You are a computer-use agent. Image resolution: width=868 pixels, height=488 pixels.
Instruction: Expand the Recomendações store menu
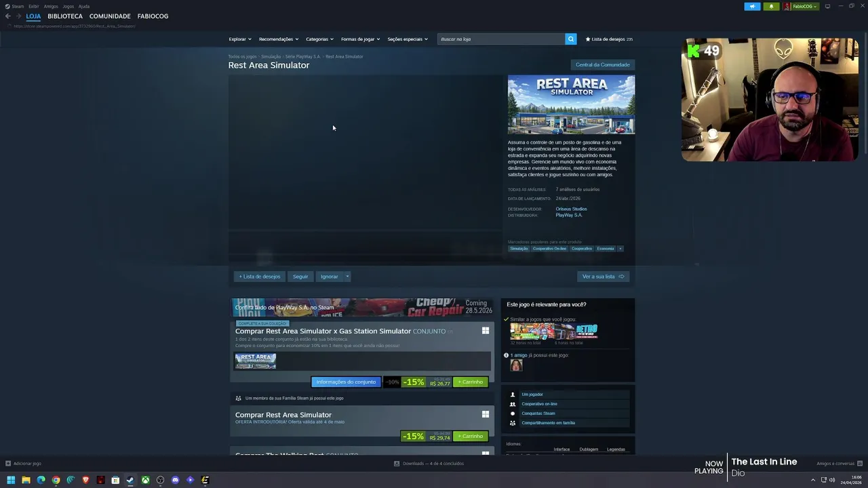pyautogui.click(x=279, y=39)
